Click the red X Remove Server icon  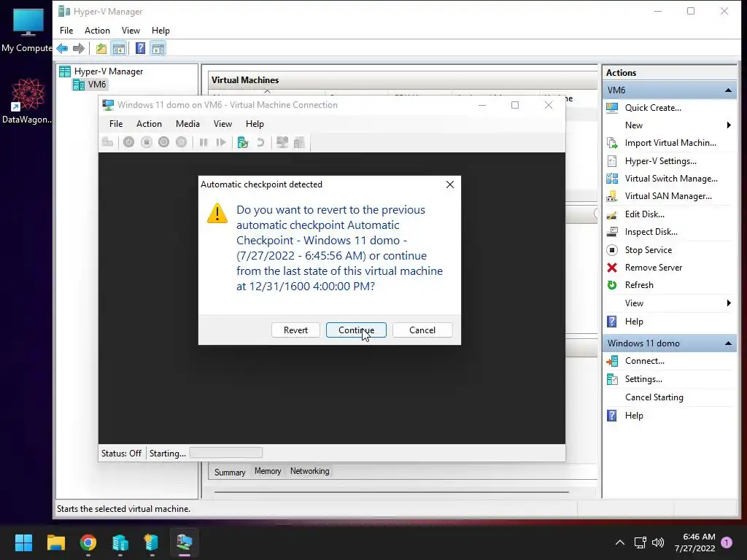[x=612, y=268]
